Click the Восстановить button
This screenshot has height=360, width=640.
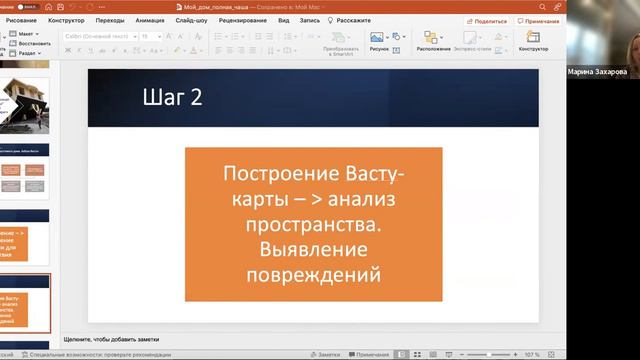(30, 43)
